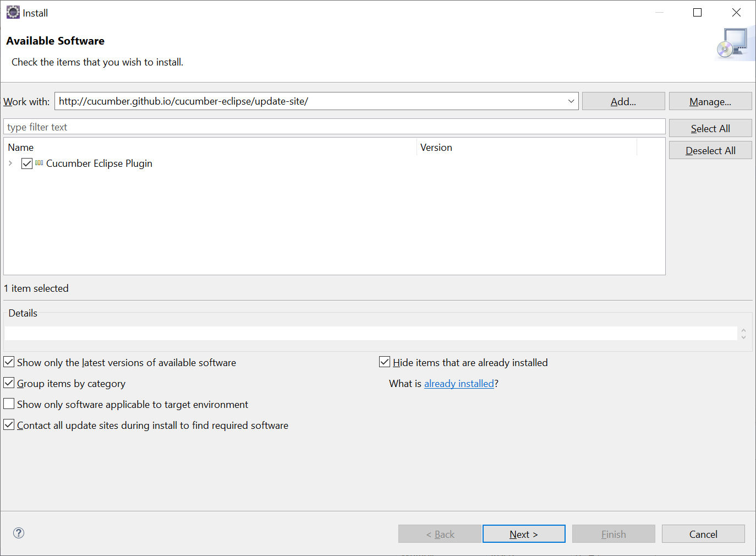This screenshot has width=756, height=556.
Task: Open the Work with dropdown arrow
Action: [571, 101]
